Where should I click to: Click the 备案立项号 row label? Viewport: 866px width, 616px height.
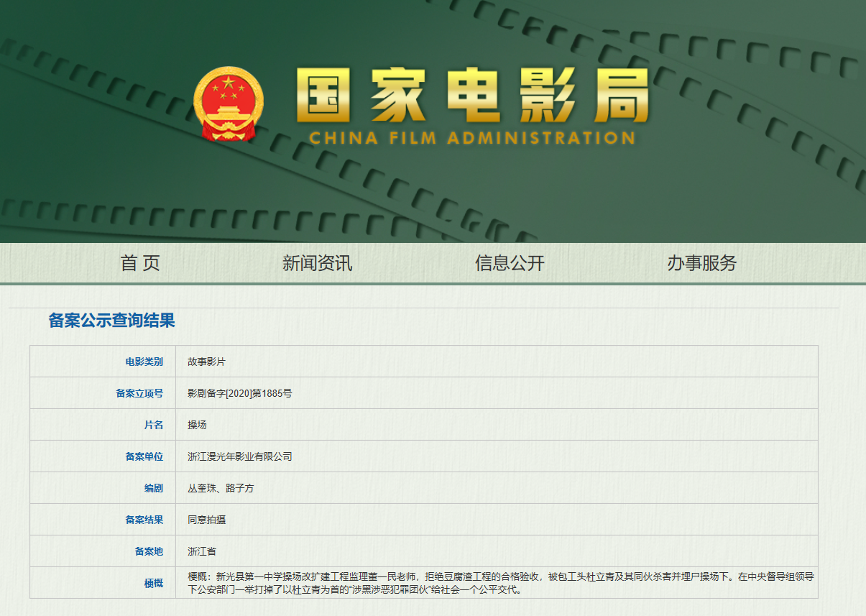click(139, 393)
